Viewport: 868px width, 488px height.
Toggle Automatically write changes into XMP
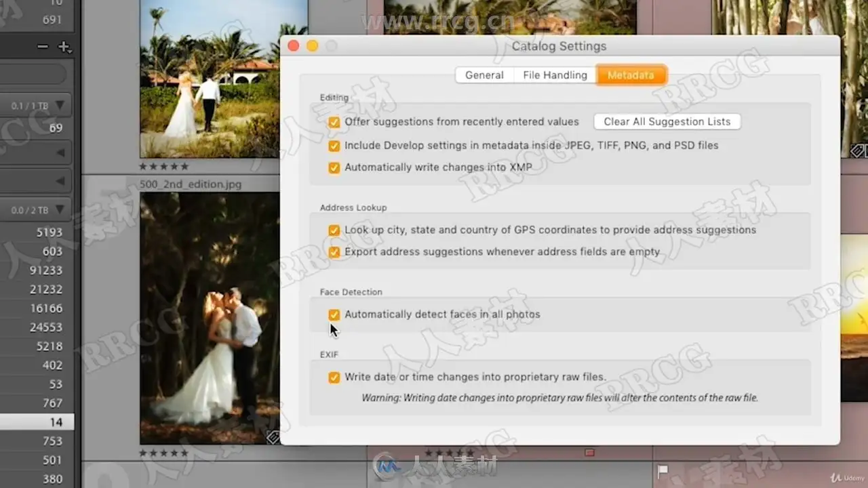point(334,167)
